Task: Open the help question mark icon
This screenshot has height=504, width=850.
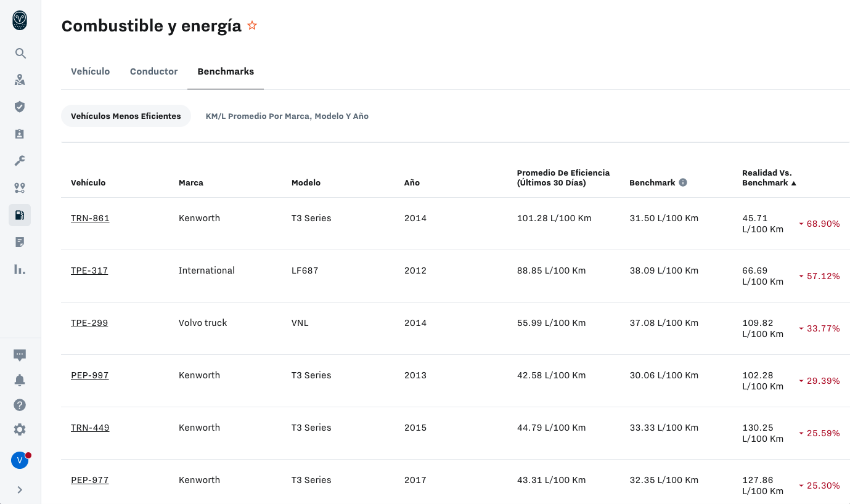Action: [20, 405]
